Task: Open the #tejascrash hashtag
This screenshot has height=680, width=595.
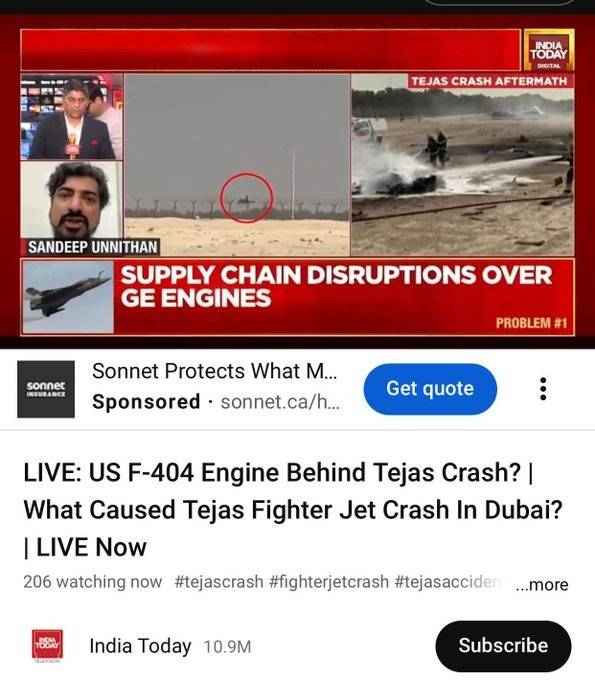Action: point(219,582)
